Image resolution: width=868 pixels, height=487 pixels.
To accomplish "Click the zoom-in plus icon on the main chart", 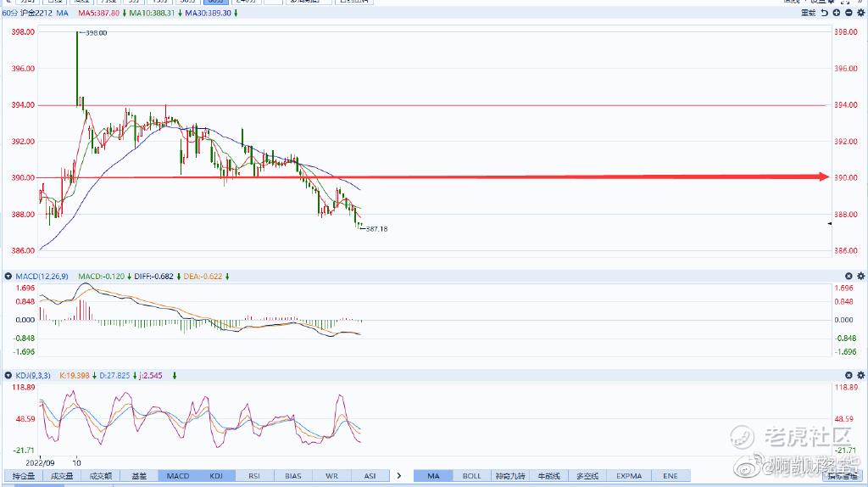I will pyautogui.click(x=837, y=13).
